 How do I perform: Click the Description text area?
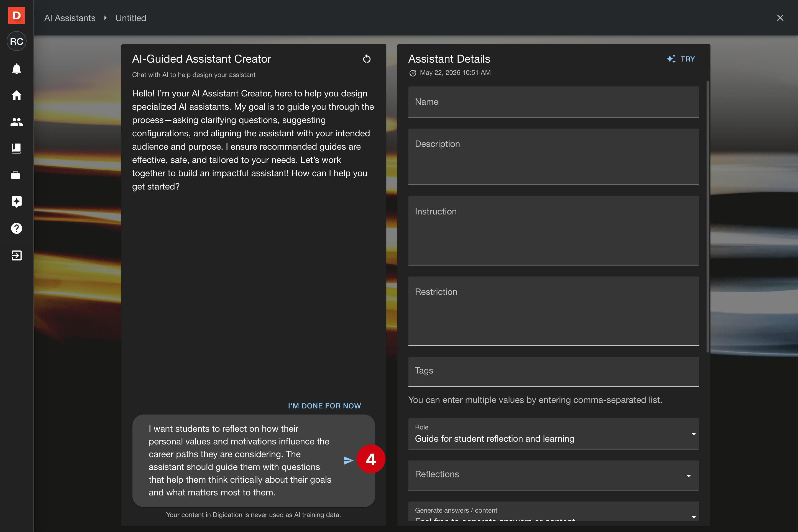click(x=554, y=156)
